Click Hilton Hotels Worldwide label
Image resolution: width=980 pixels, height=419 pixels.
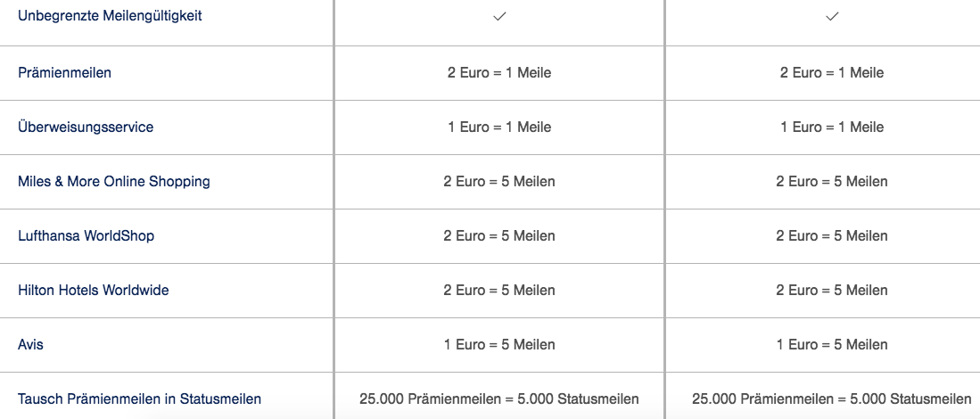click(93, 290)
